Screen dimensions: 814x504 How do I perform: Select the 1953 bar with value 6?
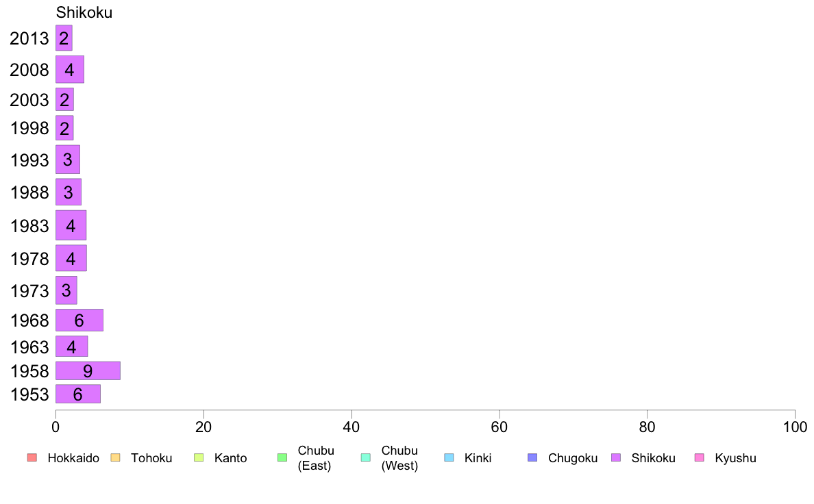click(x=78, y=394)
